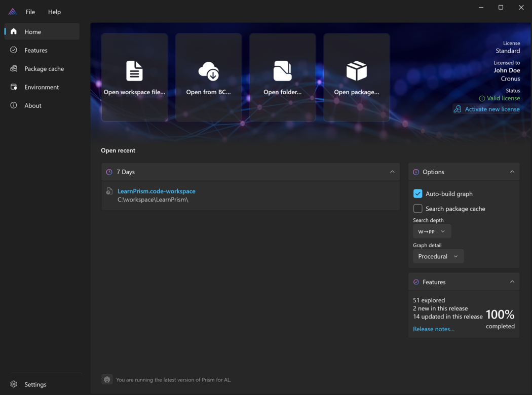Click the LearnPrism workspace file icon
This screenshot has width=532, height=395.
[109, 191]
